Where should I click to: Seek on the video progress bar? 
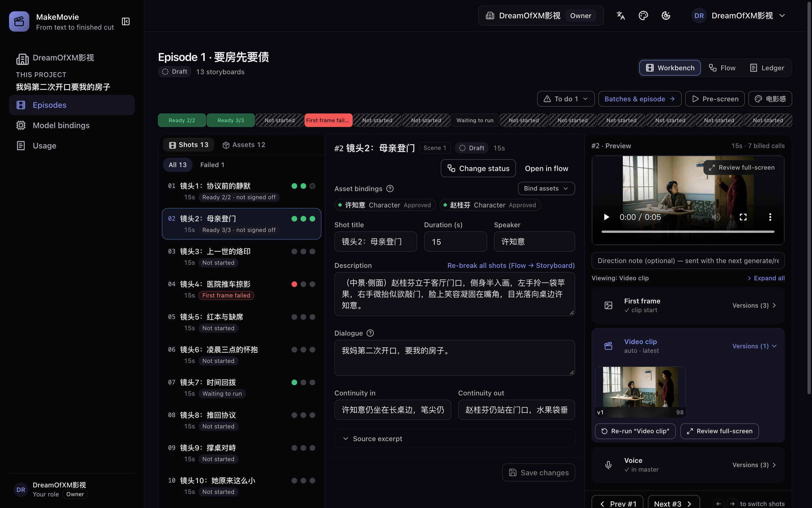point(688,232)
